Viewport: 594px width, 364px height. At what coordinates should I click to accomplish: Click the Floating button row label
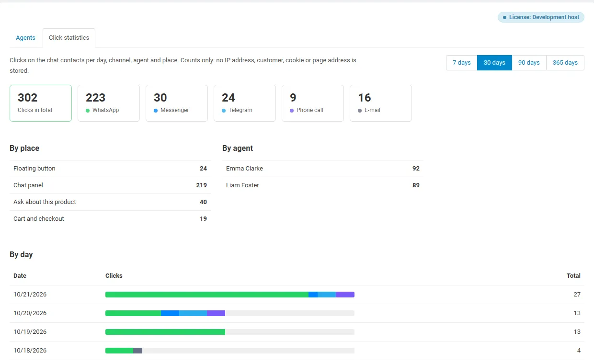point(34,169)
